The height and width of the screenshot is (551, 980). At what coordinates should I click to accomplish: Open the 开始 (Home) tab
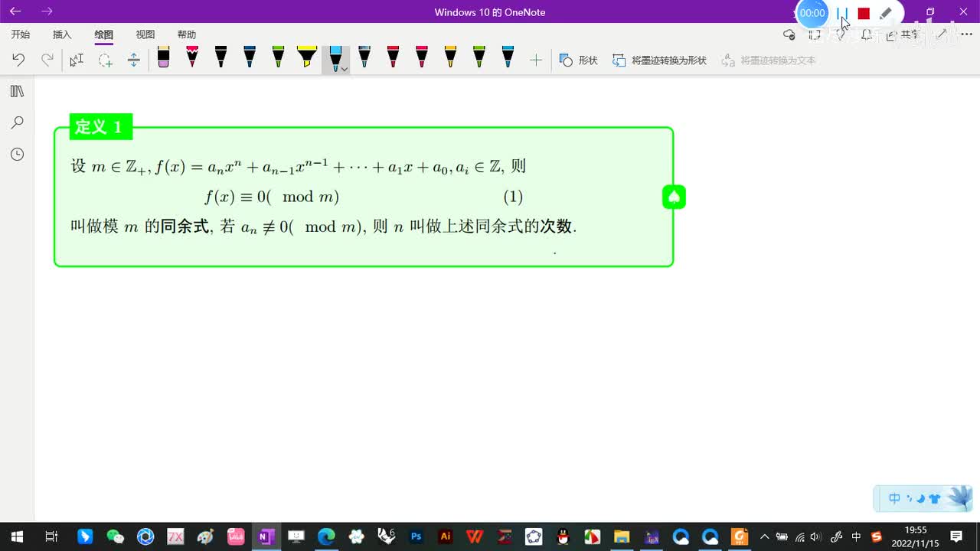pos(21,34)
